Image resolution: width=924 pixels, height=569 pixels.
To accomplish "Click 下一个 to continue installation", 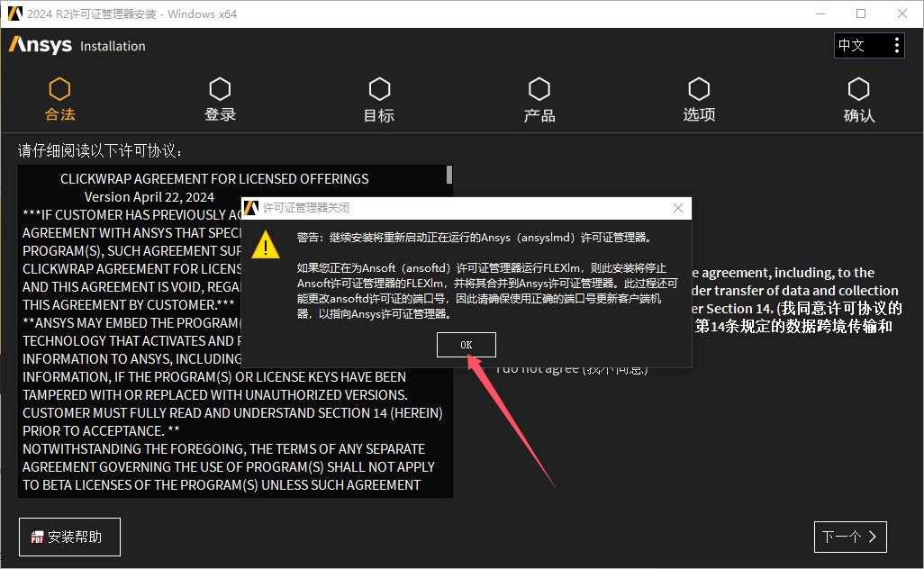I will [849, 536].
